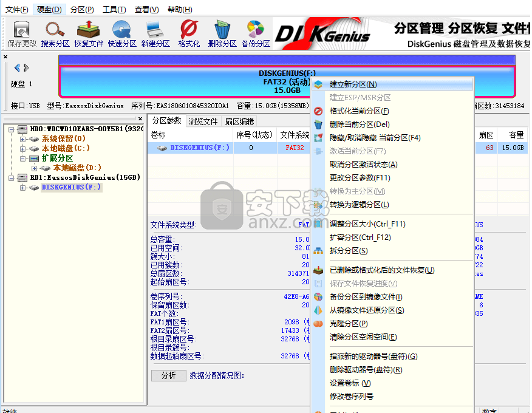This screenshot has width=532, height=413.
Task: Expand the DISKGENIUS(F:) tree node
Action: click(x=22, y=187)
